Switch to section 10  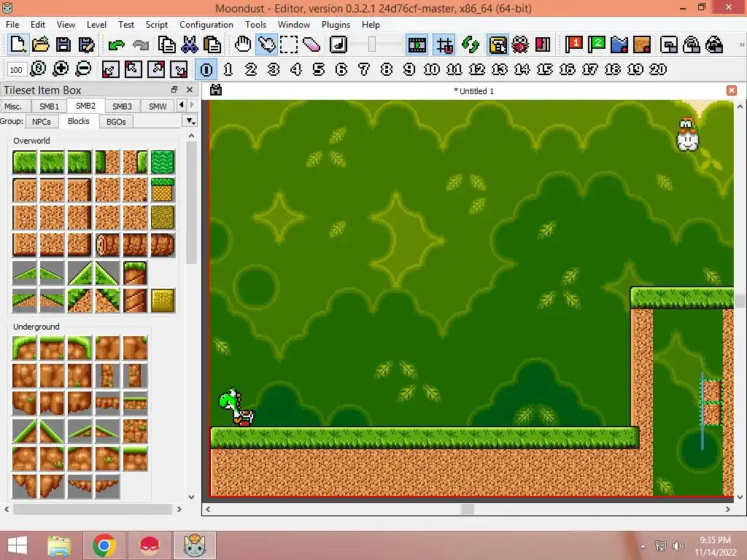(x=432, y=69)
